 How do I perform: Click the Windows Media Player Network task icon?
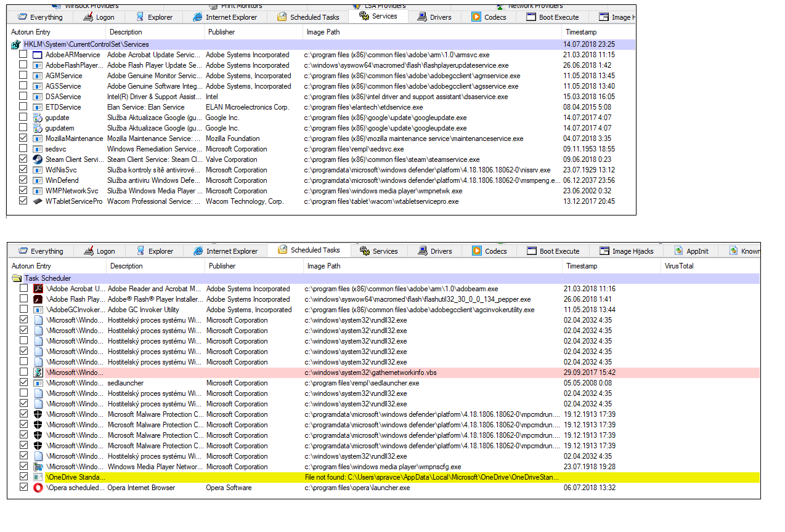[38, 467]
